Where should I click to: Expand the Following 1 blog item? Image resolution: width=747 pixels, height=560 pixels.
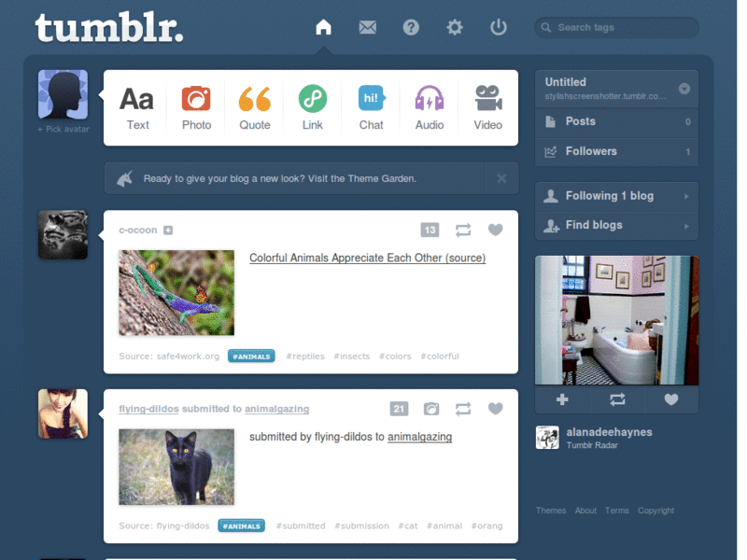pos(617,196)
